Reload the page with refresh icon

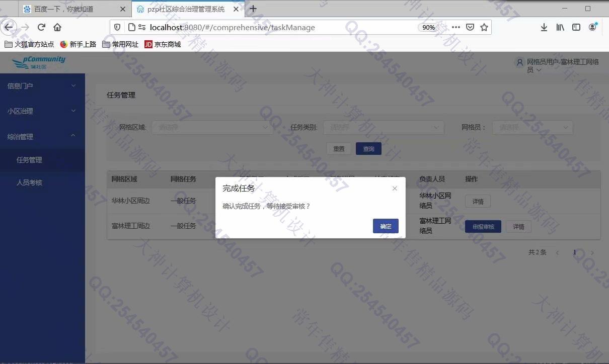click(x=42, y=27)
